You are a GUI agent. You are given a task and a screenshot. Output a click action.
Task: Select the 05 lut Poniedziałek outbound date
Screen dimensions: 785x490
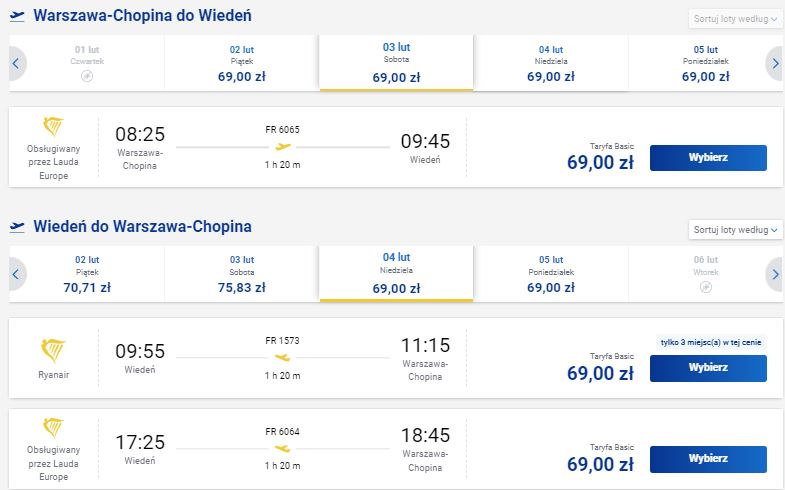(705, 63)
